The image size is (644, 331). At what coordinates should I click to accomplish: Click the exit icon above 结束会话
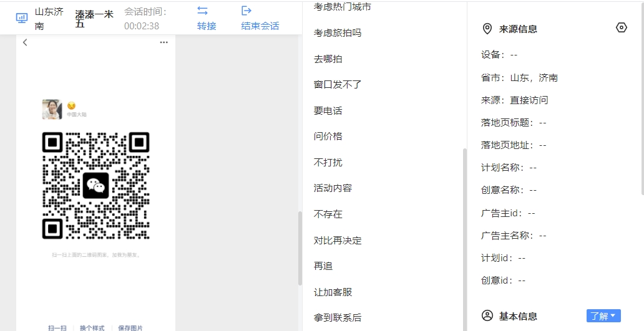click(x=246, y=10)
